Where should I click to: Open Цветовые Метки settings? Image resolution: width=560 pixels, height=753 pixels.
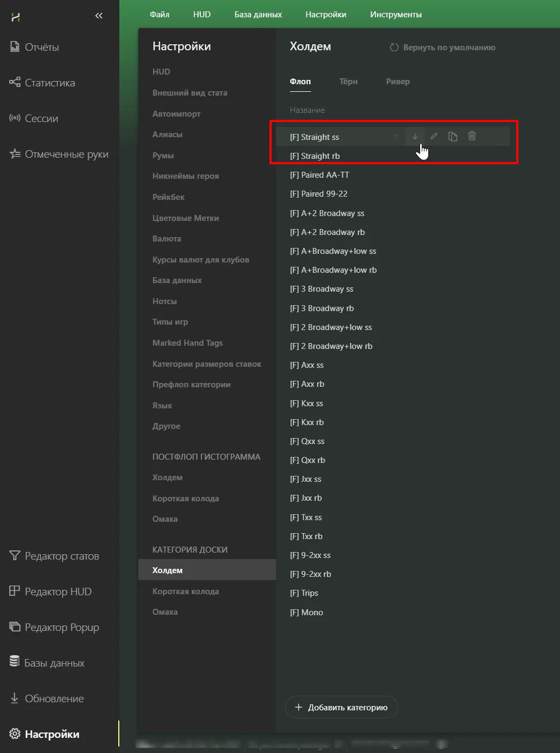coord(185,218)
